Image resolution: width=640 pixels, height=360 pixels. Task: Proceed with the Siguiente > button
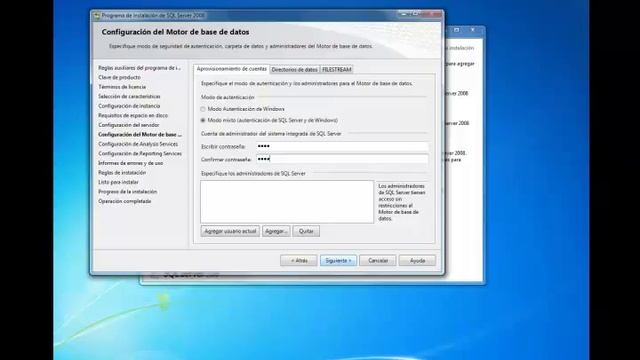click(x=338, y=260)
